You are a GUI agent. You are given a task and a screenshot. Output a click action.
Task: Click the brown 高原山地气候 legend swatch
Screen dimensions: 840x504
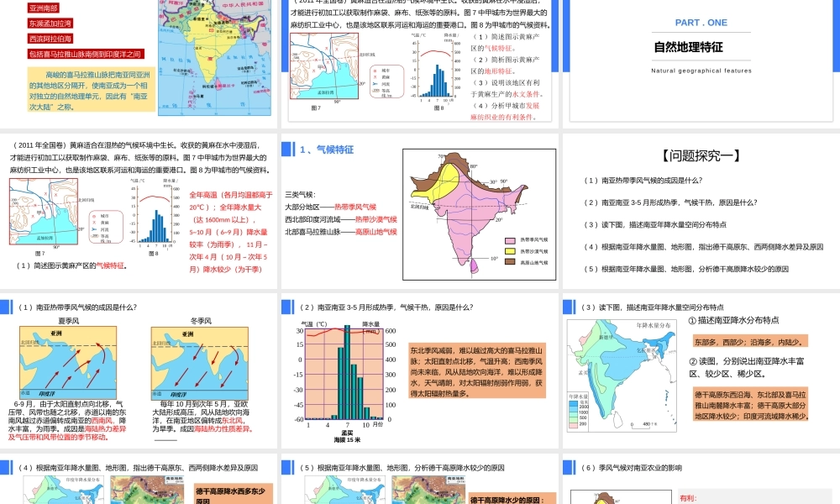click(509, 262)
